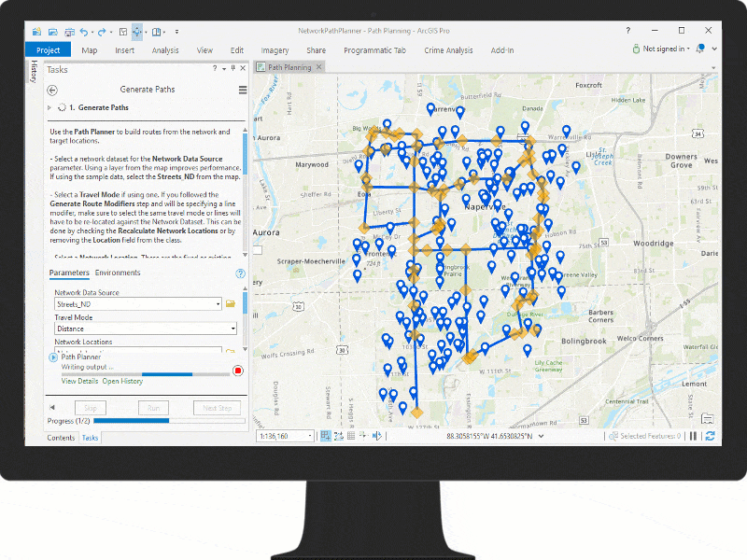Screen dimensions: 747x560
Task: Open the Not signed in dropdown
Action: pos(661,49)
